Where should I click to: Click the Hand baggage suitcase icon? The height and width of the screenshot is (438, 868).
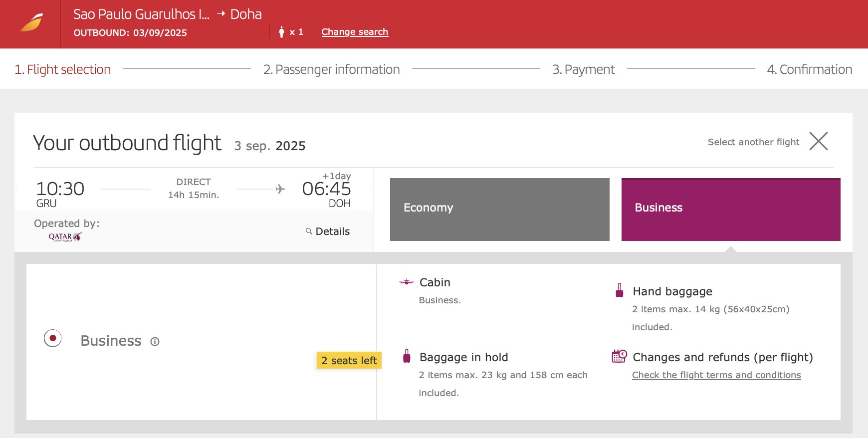pos(619,290)
